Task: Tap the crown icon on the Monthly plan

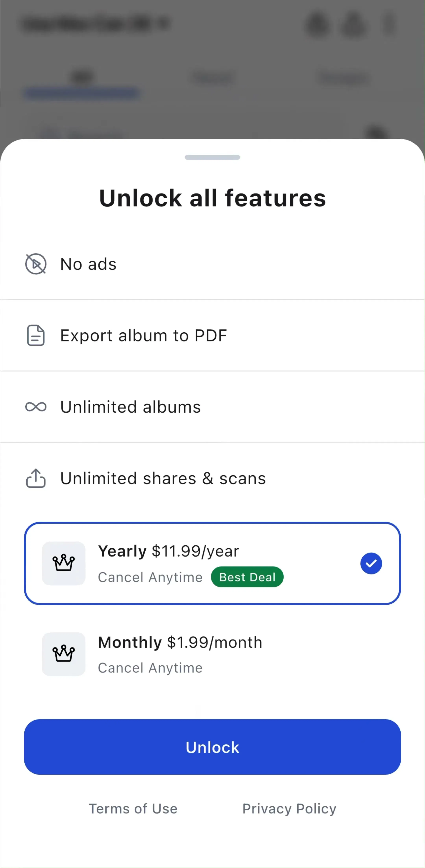Action: pyautogui.click(x=63, y=654)
